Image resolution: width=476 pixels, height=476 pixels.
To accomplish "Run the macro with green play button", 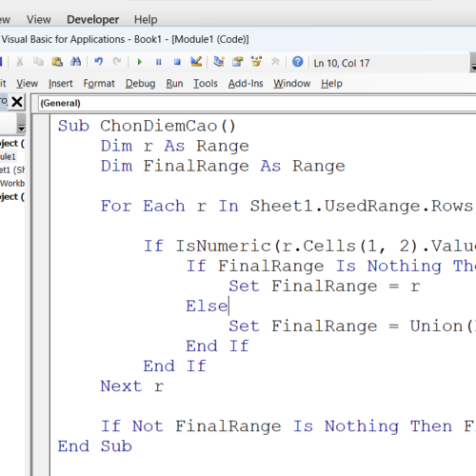I will point(139,62).
